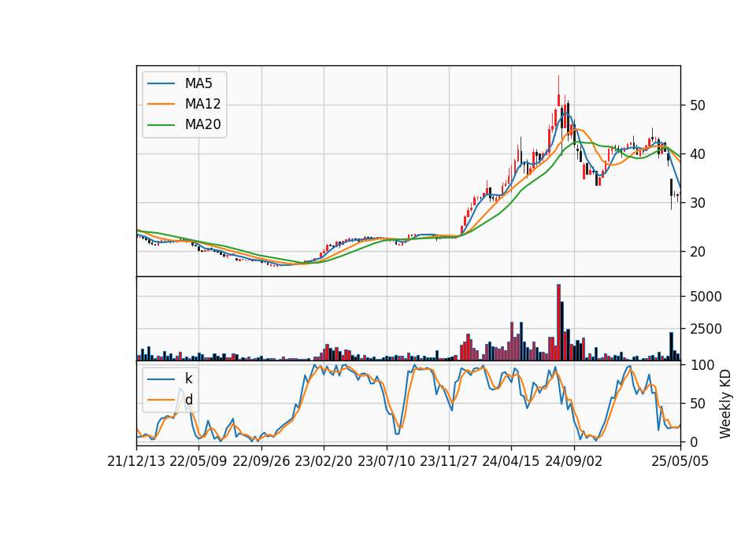Viewport: 756px width, 543px height.
Task: Click the 23/07/10 date tick label
Action: (x=386, y=461)
